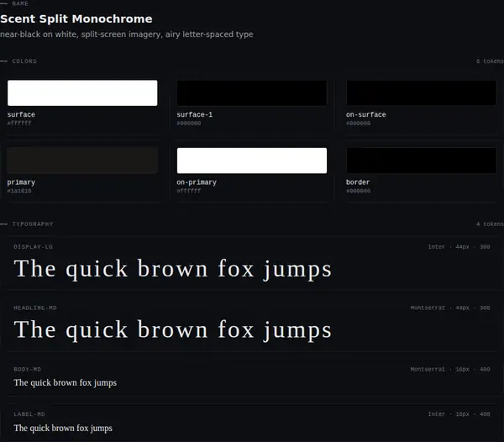Click the primary token name label
Viewport: 504px width, 442px height.
click(x=21, y=182)
